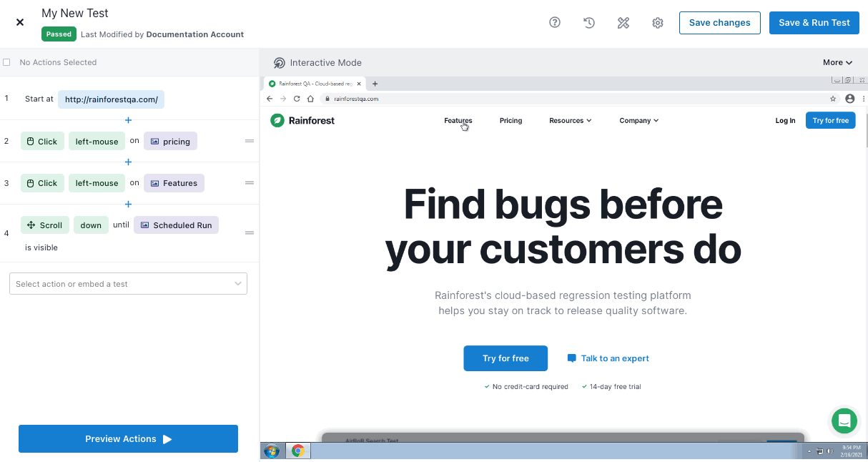The height and width of the screenshot is (462, 868).
Task: Select the Click action in step 3
Action: coord(42,183)
